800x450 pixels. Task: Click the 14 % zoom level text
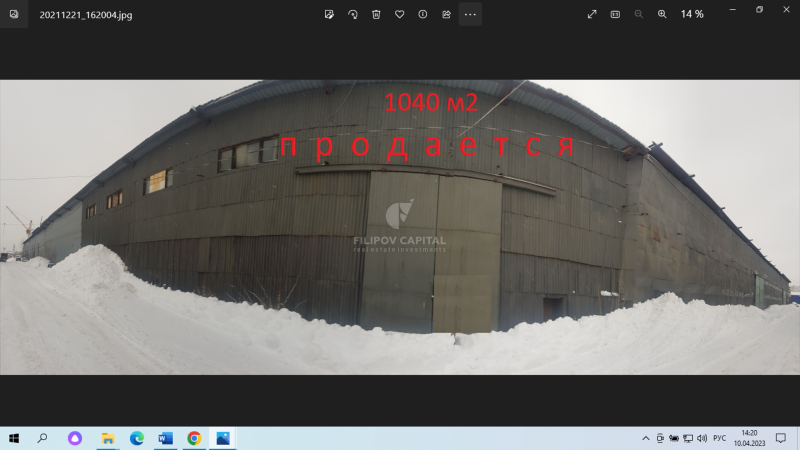692,14
